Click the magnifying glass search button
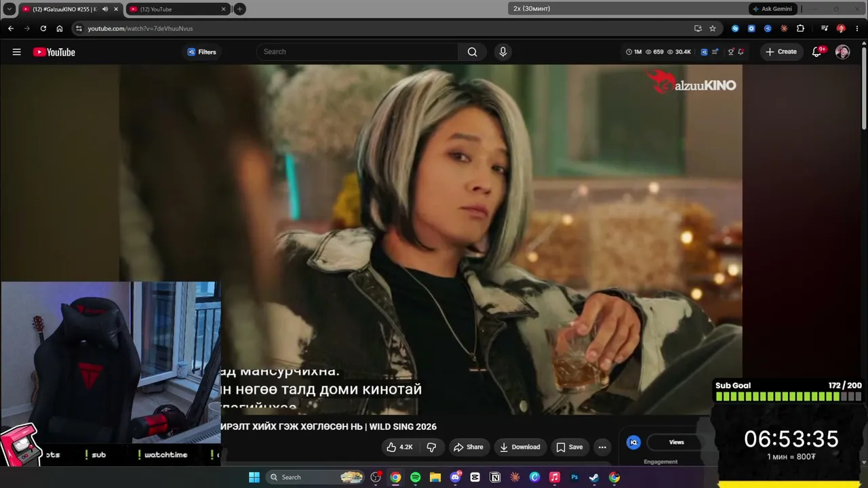The image size is (868, 488). click(472, 52)
